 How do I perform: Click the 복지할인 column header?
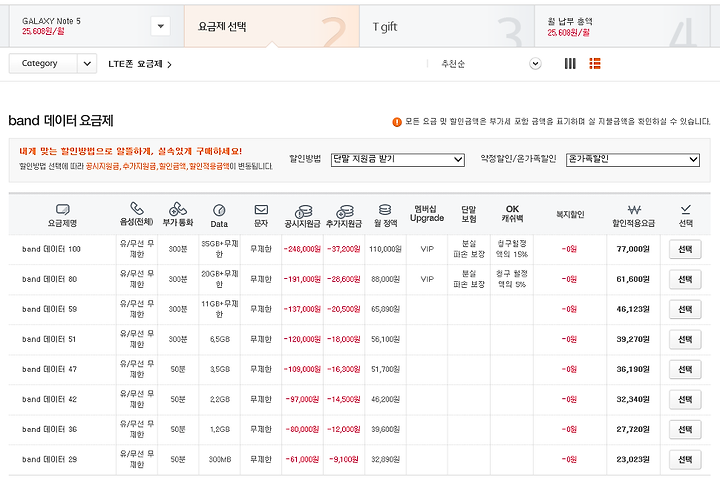[x=570, y=214]
